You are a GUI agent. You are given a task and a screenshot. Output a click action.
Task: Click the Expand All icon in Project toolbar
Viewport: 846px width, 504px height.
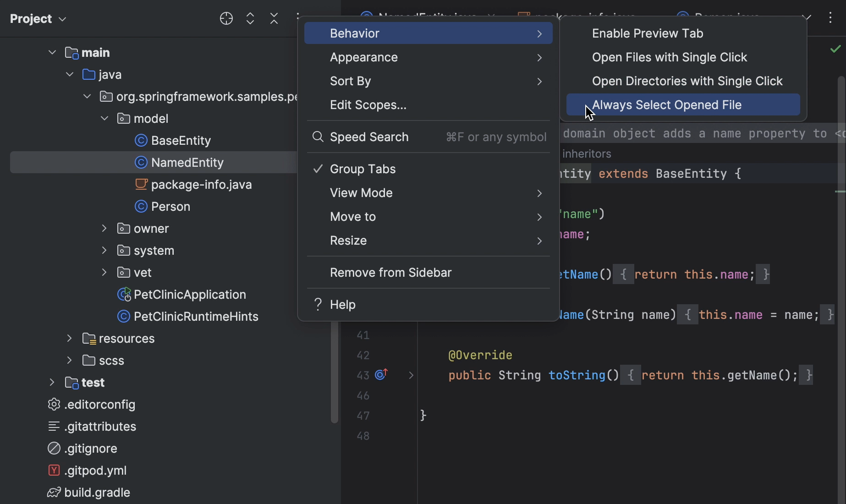(x=250, y=18)
